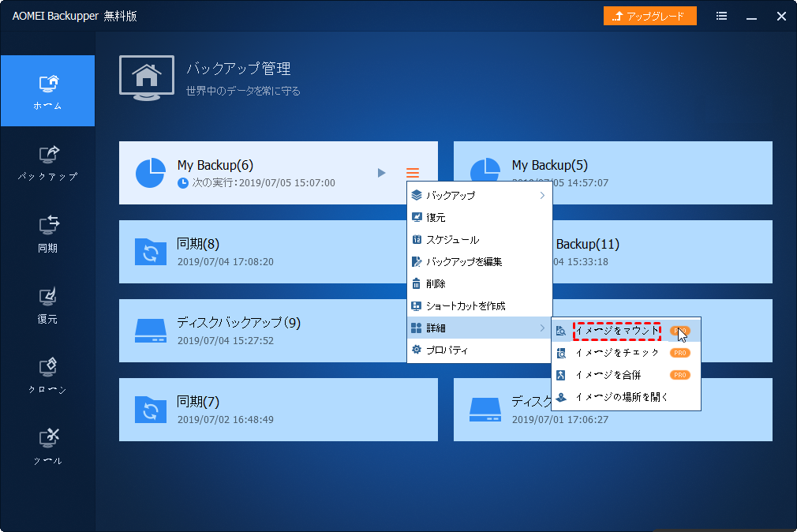Select the ディスクバックアップ(9) task title
Screen dimensions: 797x532
(x=239, y=323)
